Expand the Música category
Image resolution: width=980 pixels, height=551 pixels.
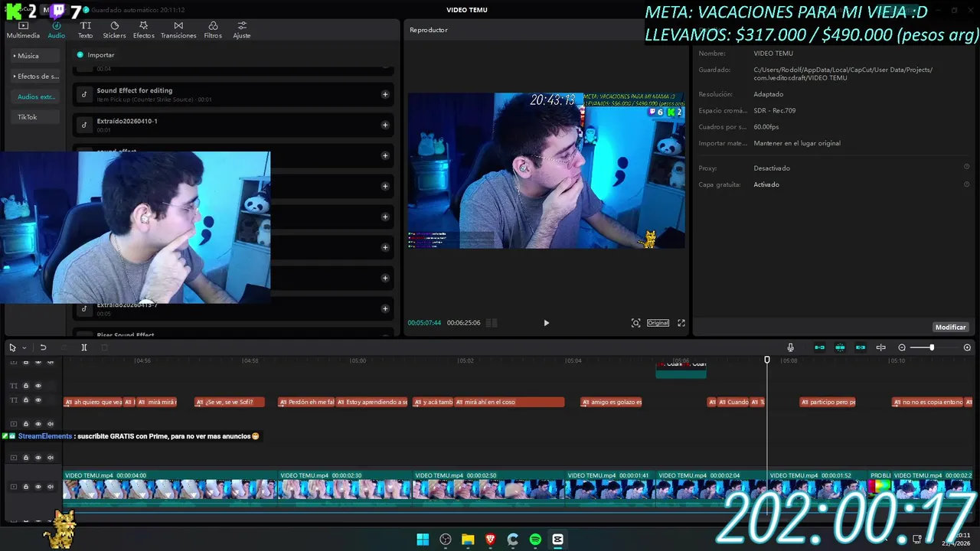pyautogui.click(x=34, y=56)
